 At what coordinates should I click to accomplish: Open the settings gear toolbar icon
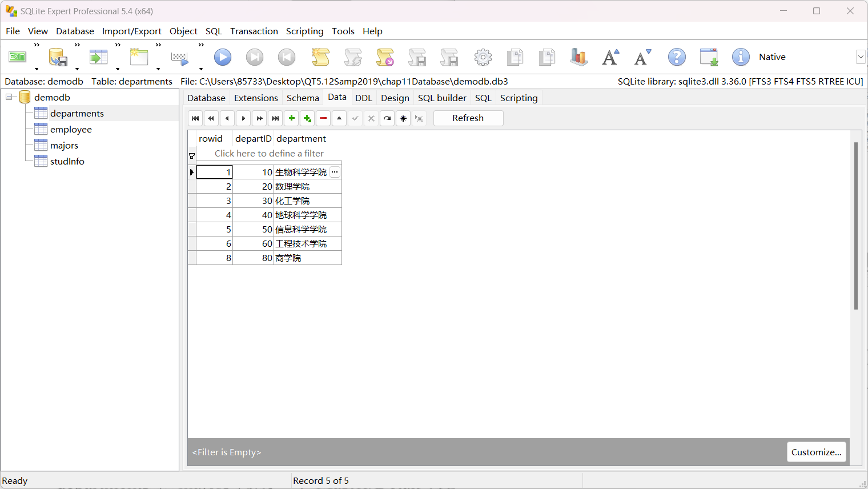tap(483, 57)
